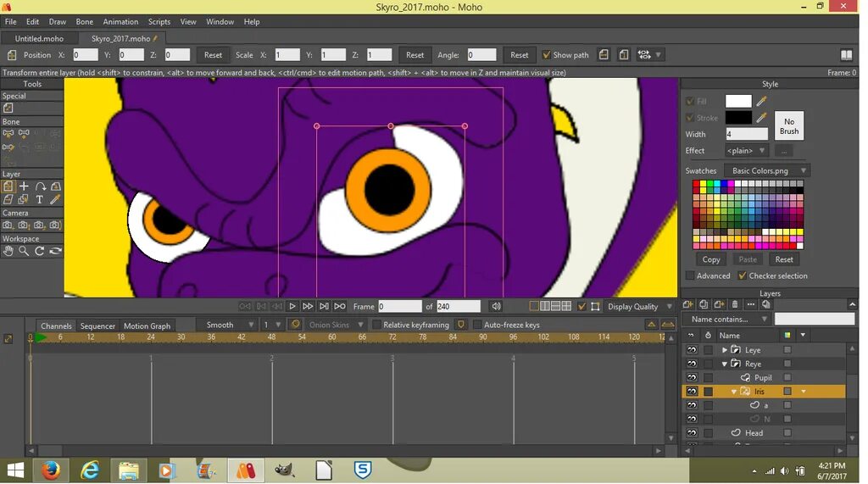Select the Zoom Camera tool
Image resolution: width=868 pixels, height=484 pixels.
(24, 225)
